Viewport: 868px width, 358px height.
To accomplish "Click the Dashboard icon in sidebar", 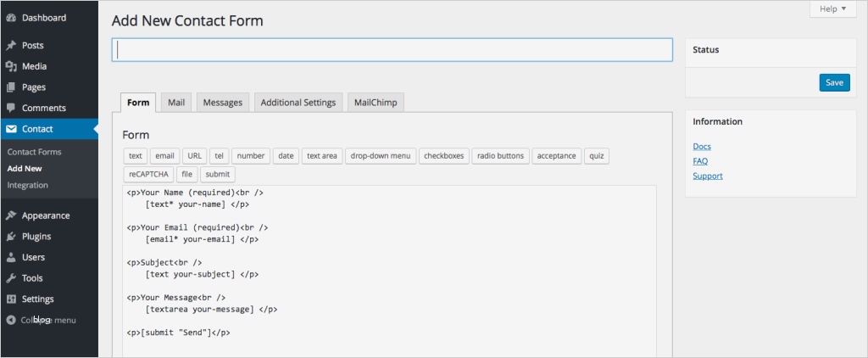I will tap(11, 18).
